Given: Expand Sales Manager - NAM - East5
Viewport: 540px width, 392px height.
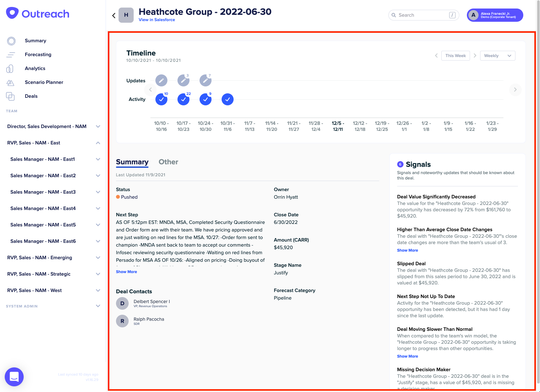Looking at the screenshot, I should pos(98,225).
